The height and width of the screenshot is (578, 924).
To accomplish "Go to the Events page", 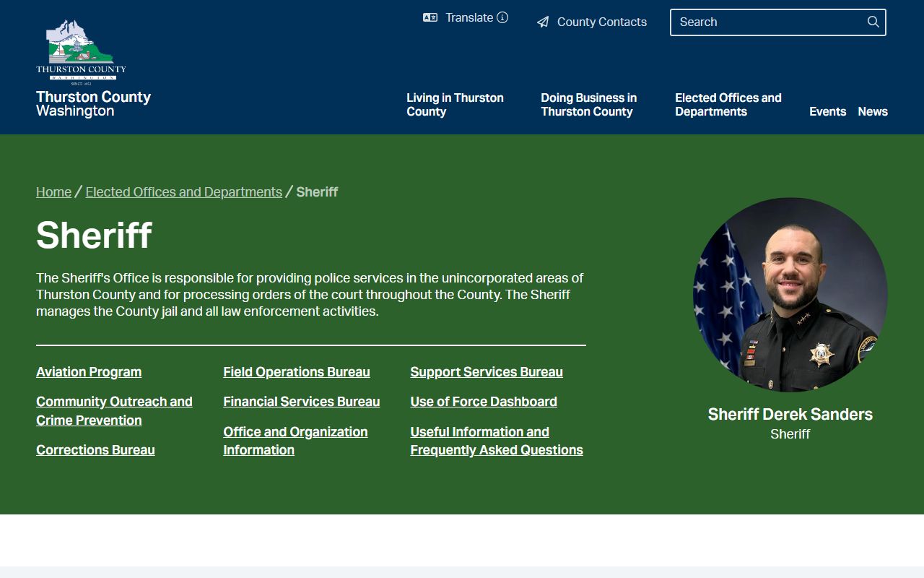I will point(827,112).
